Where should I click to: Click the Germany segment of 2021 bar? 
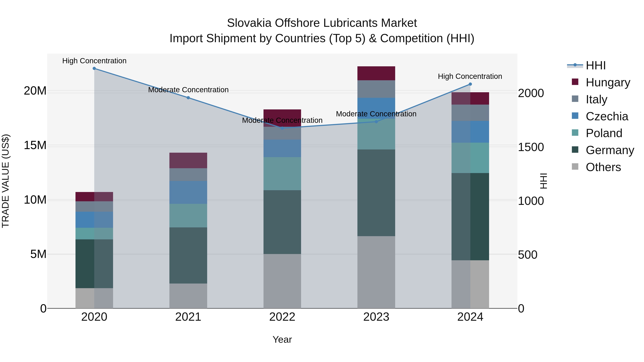pyautogui.click(x=188, y=255)
